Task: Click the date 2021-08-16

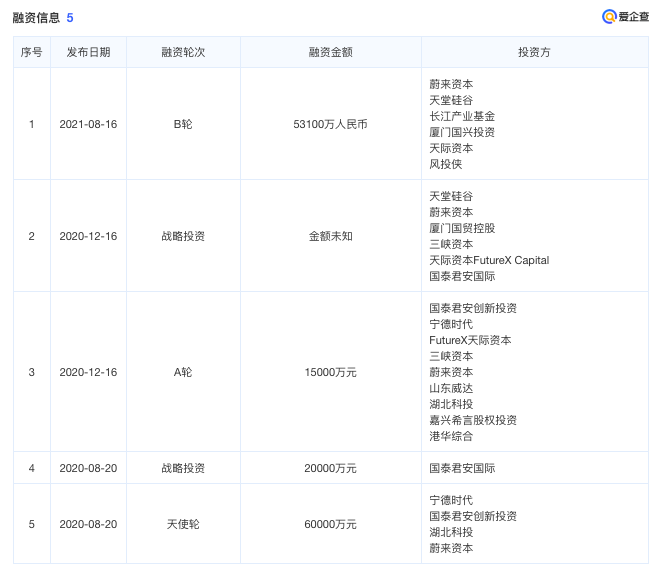Action: 88,124
